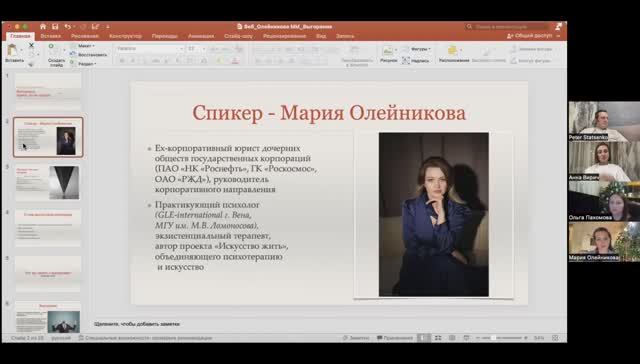Open the Анимация (Animations) ribbon tab
Image resolution: width=640 pixels, height=364 pixels.
201,36
